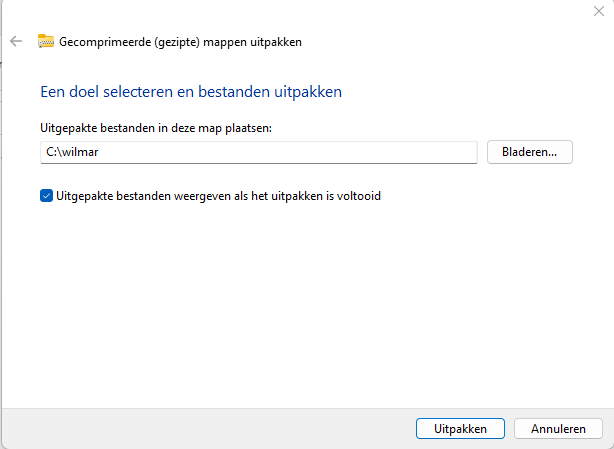Cancel the wizard via Annuleren
The height and width of the screenshot is (449, 614).
point(558,428)
